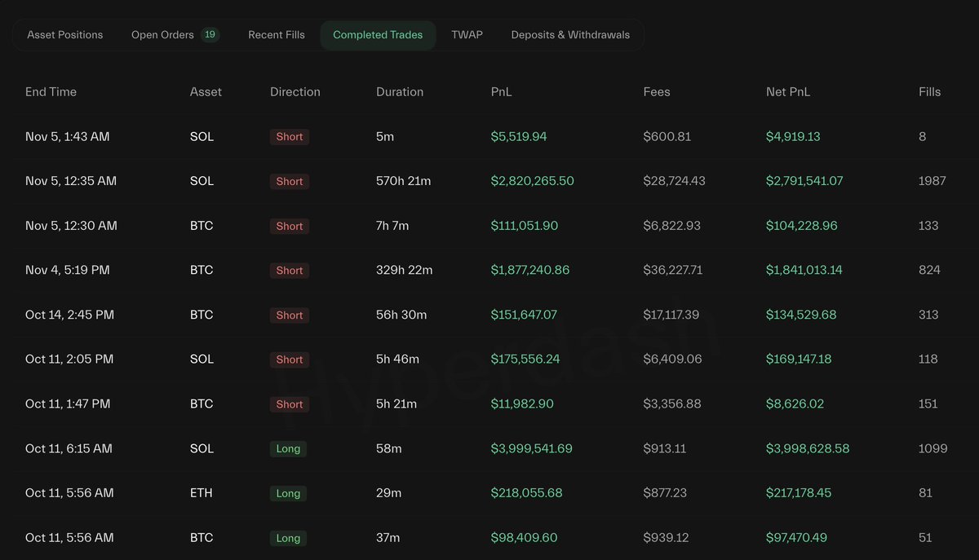Click the Duration column header

pos(400,92)
